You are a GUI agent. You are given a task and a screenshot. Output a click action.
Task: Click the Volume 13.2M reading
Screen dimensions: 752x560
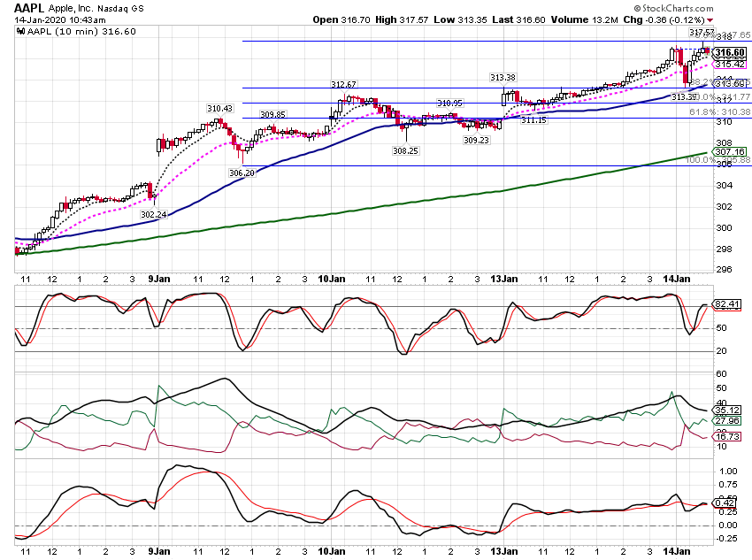584,19
